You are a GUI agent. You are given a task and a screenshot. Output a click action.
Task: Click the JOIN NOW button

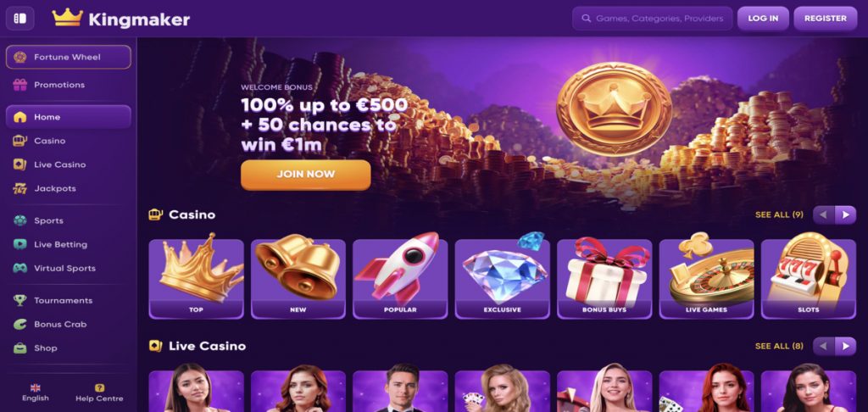point(305,175)
